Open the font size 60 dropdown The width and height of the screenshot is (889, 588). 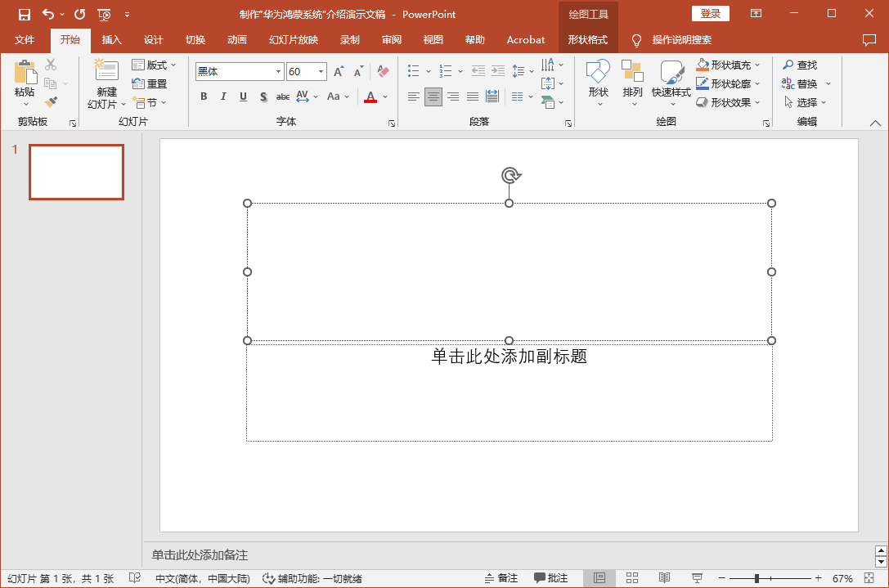[x=321, y=72]
